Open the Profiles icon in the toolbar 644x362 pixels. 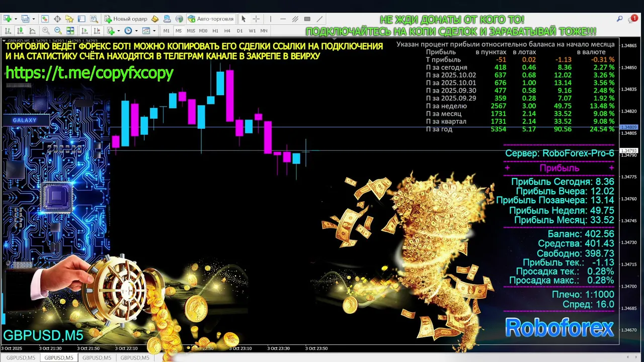[x=25, y=19]
